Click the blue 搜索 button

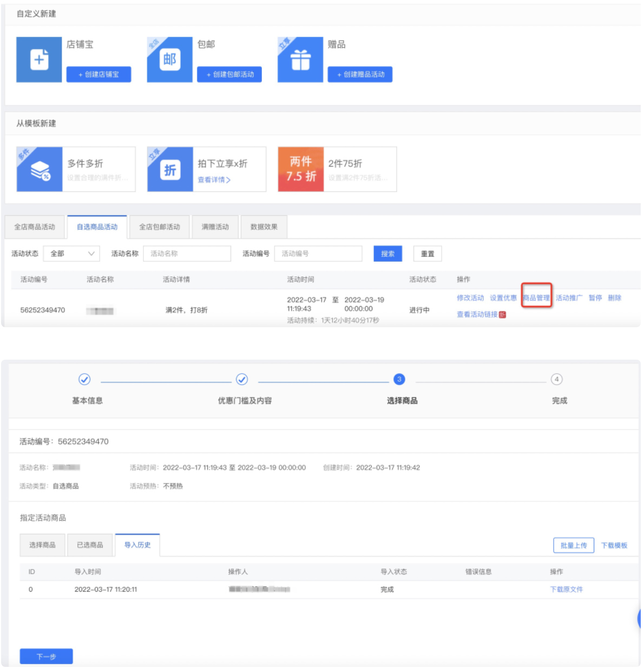pos(387,254)
